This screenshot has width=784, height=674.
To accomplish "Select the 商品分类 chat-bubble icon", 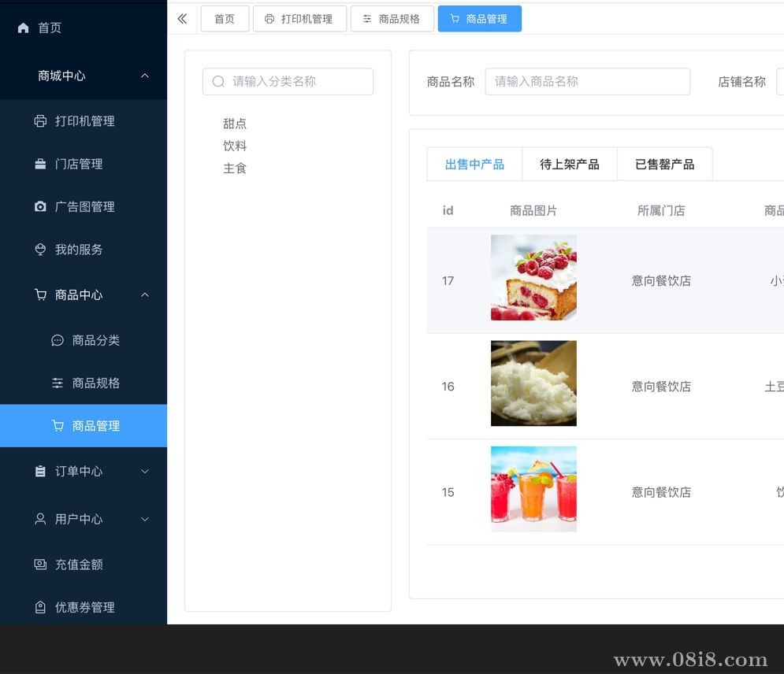I will (x=57, y=340).
